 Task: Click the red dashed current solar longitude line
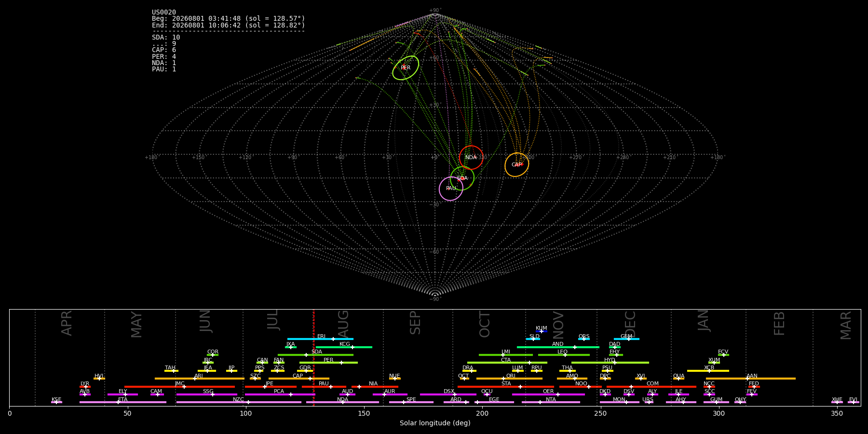click(313, 357)
